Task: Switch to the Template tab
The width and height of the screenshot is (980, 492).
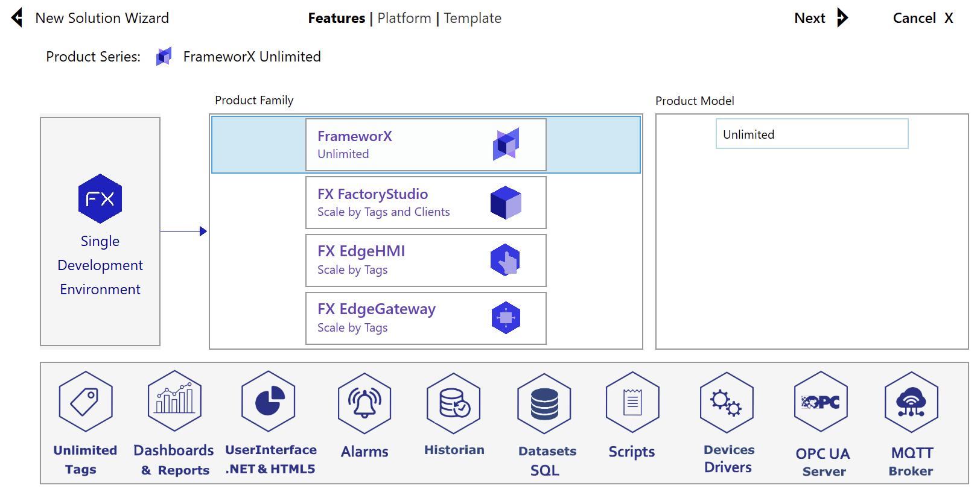Action: [472, 18]
